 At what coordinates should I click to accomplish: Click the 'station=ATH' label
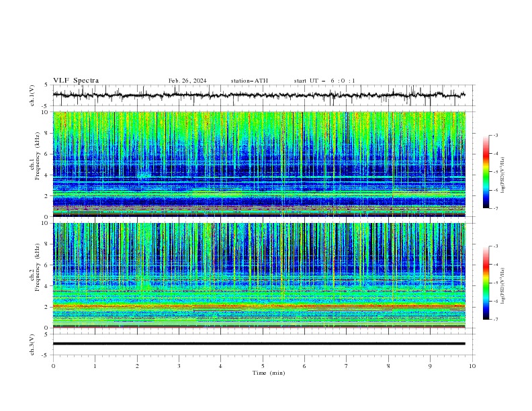coord(249,81)
